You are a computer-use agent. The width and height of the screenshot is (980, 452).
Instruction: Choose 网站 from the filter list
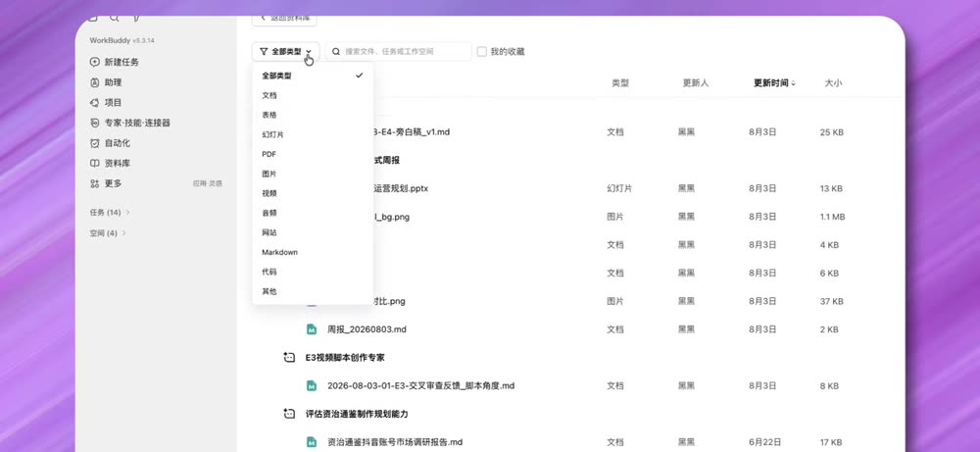pyautogui.click(x=313, y=232)
